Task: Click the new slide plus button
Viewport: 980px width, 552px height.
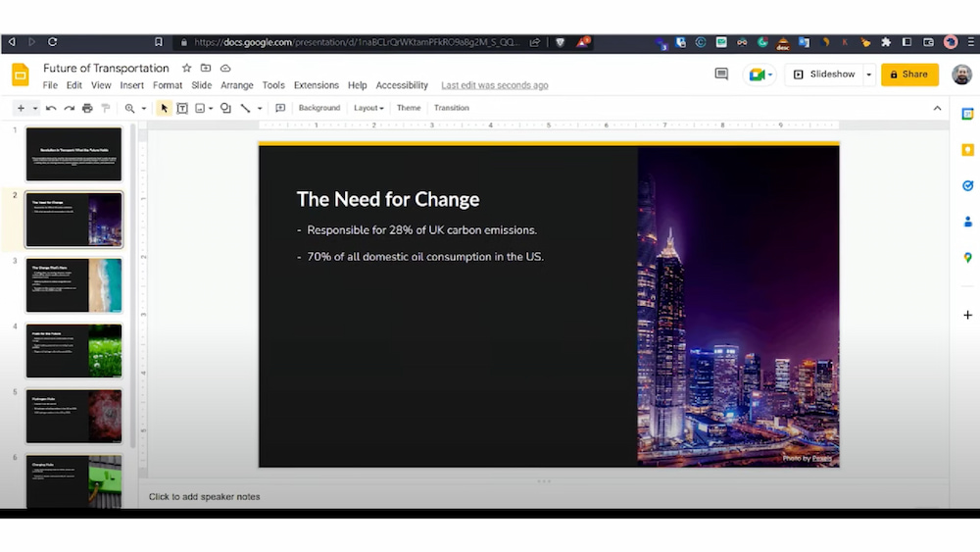Action: coord(21,108)
